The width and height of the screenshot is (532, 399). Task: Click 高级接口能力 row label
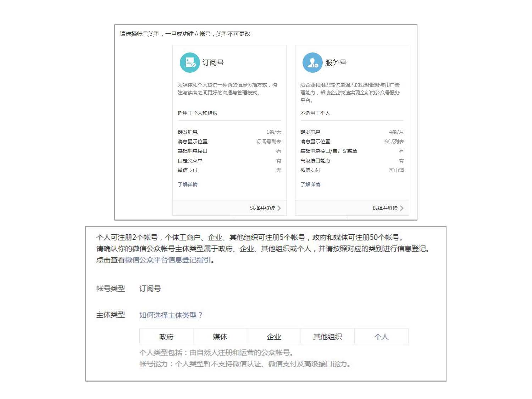[315, 161]
